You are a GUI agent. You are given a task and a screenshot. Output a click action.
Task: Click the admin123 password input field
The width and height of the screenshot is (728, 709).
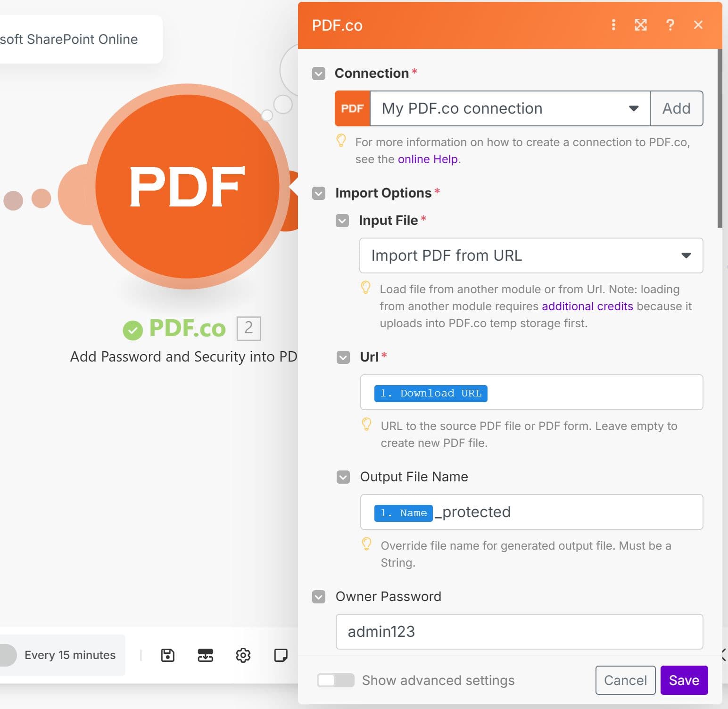519,632
